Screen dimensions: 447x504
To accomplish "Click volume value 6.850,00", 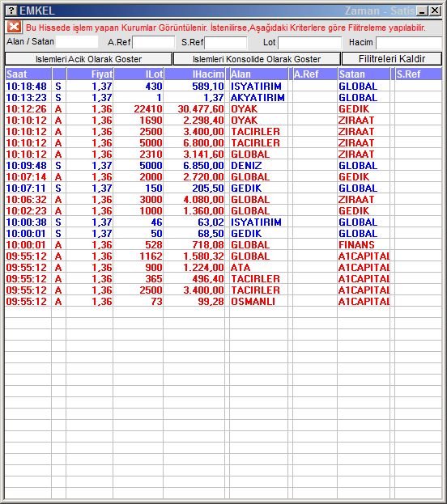I will click(x=204, y=166).
